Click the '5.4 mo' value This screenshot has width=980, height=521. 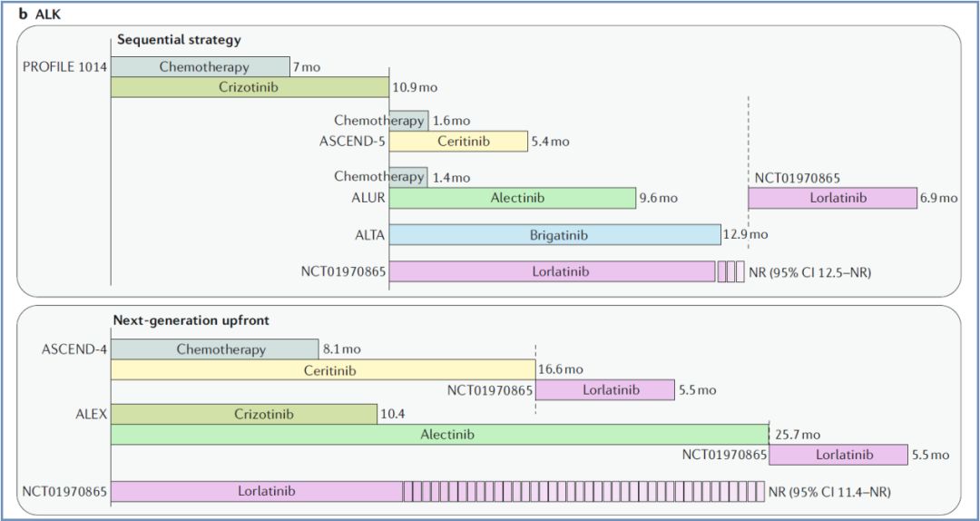(x=550, y=142)
